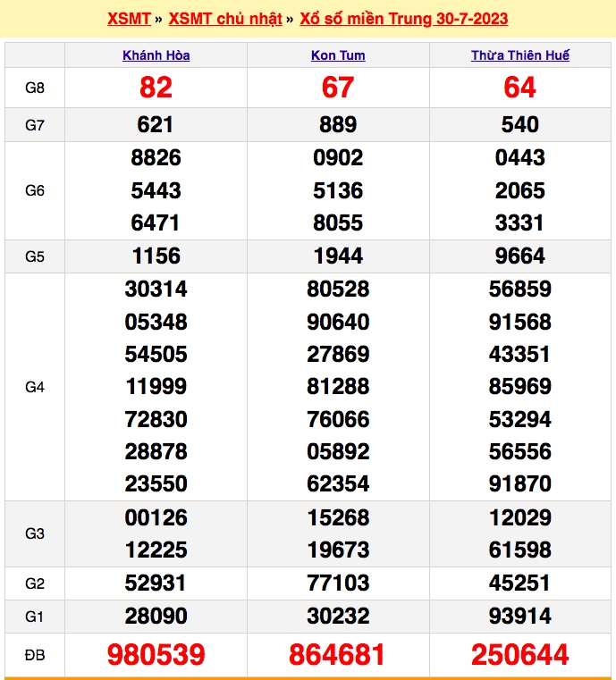616x680 pixels.
Task: Click the ĐB row label
Action: pyautogui.click(x=35, y=655)
